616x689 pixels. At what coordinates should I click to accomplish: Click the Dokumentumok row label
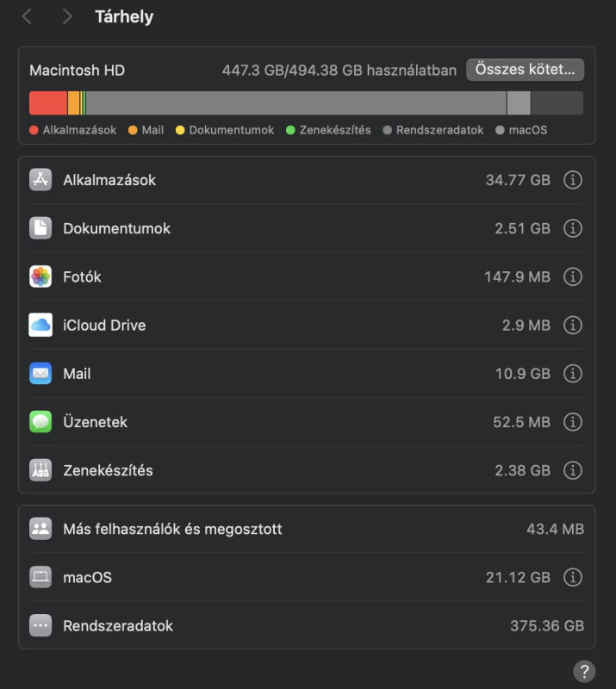pos(116,228)
